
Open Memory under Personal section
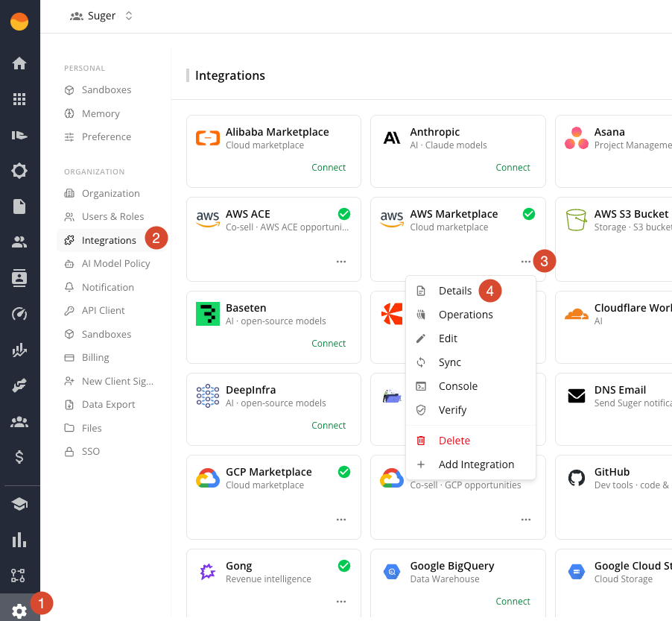click(112, 113)
